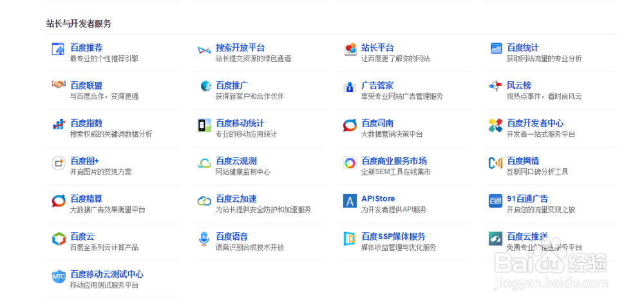
Task: Open the 风云榜 link
Action: tap(518, 86)
